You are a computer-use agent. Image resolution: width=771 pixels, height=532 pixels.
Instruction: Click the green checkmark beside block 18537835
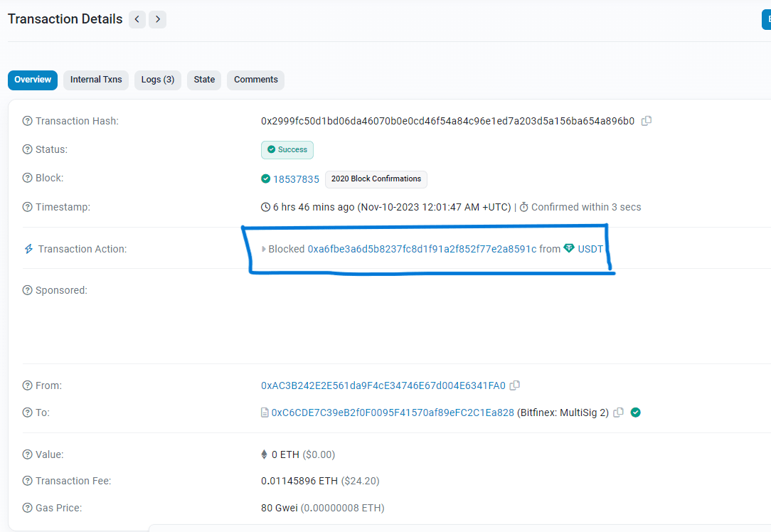tap(265, 179)
